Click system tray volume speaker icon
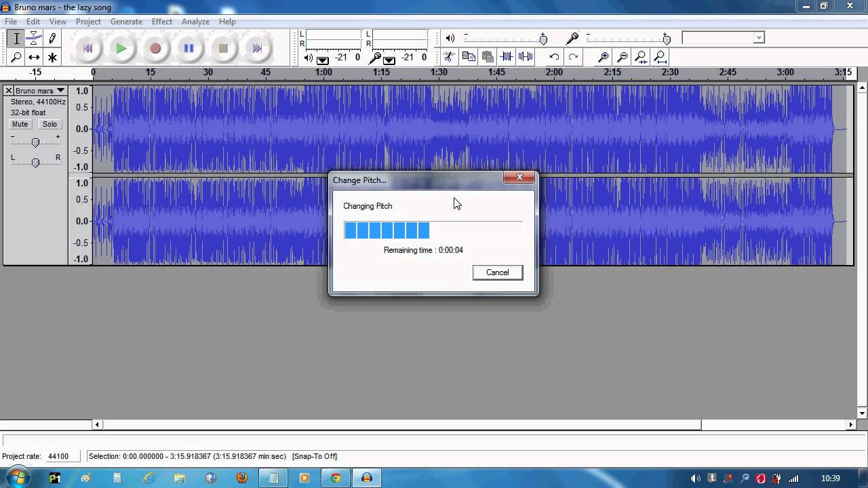This screenshot has width=868, height=488. (x=695, y=478)
